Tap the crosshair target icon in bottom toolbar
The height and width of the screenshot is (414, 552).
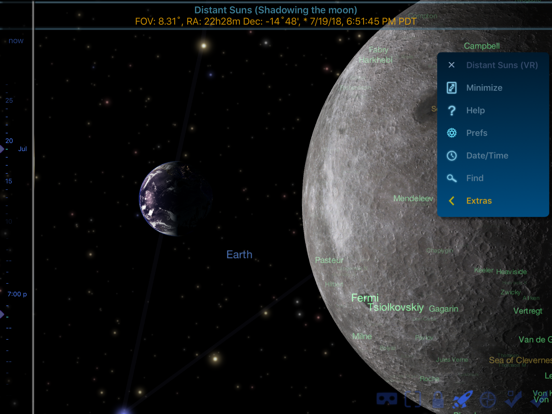coord(488,400)
